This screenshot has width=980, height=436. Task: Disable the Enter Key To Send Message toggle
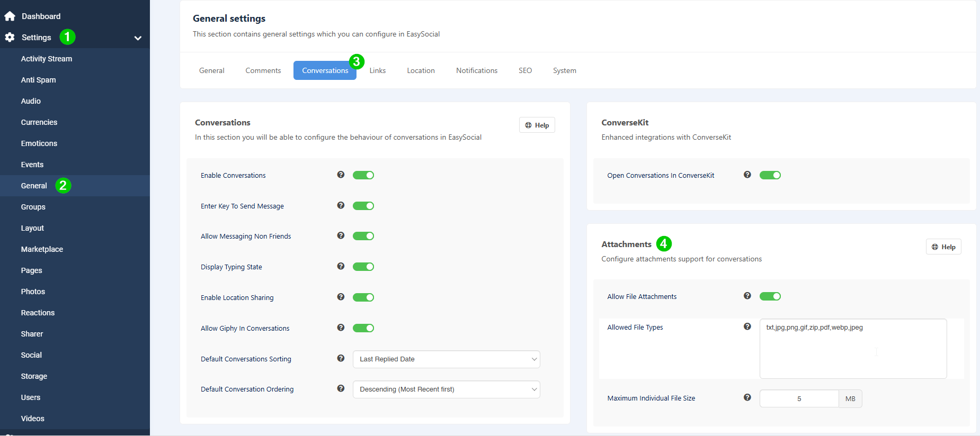(x=363, y=206)
